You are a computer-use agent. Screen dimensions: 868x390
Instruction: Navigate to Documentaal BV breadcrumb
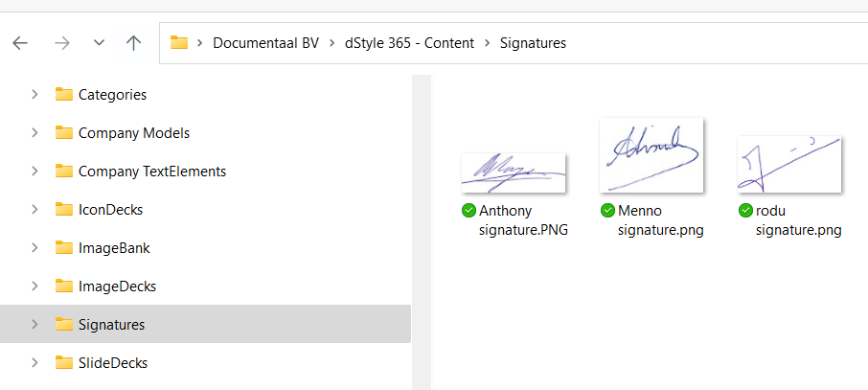(x=265, y=43)
